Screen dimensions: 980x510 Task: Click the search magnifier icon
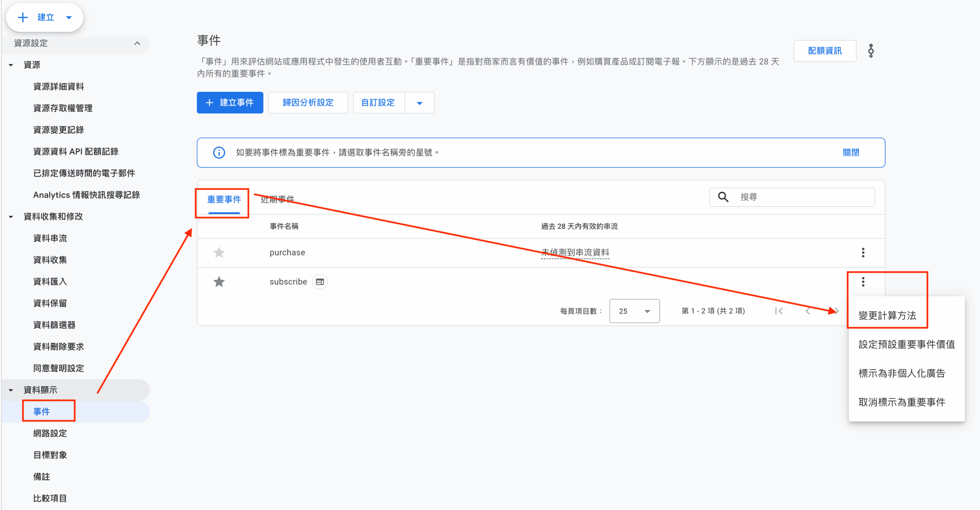(x=723, y=197)
